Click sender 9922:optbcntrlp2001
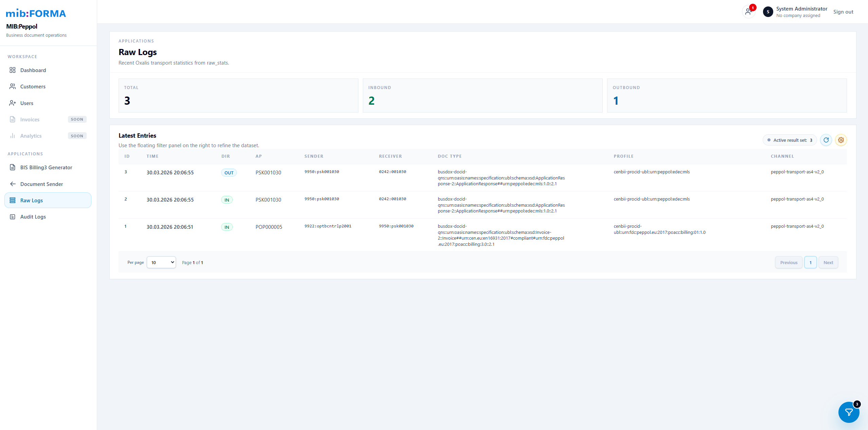The width and height of the screenshot is (868, 430). pos(328,226)
